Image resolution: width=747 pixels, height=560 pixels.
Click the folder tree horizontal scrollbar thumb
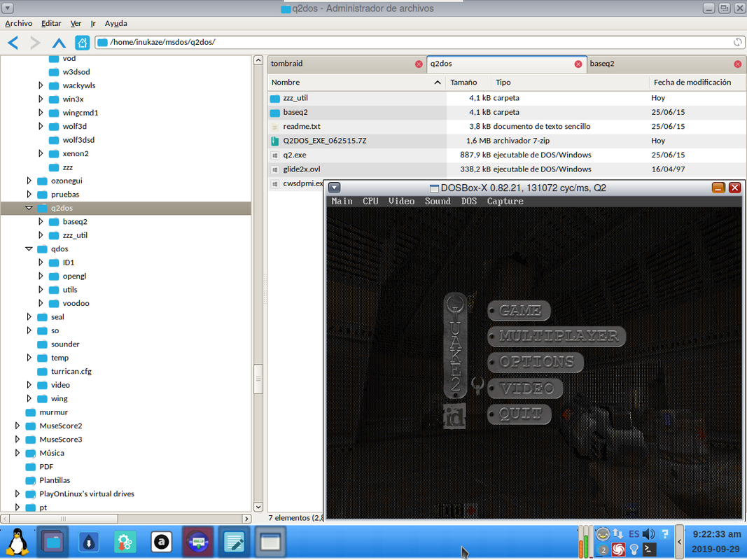(x=63, y=519)
